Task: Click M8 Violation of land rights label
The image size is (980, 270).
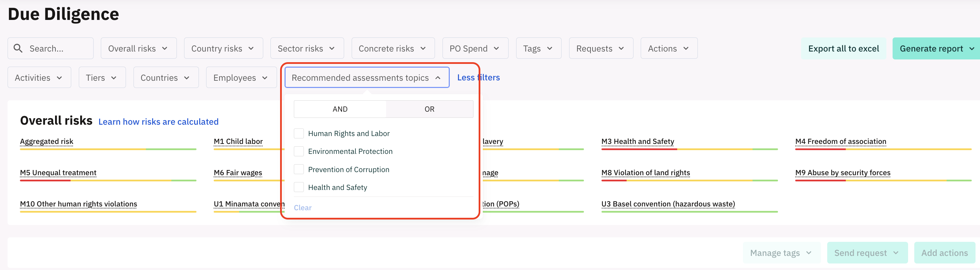Action: pos(646,173)
